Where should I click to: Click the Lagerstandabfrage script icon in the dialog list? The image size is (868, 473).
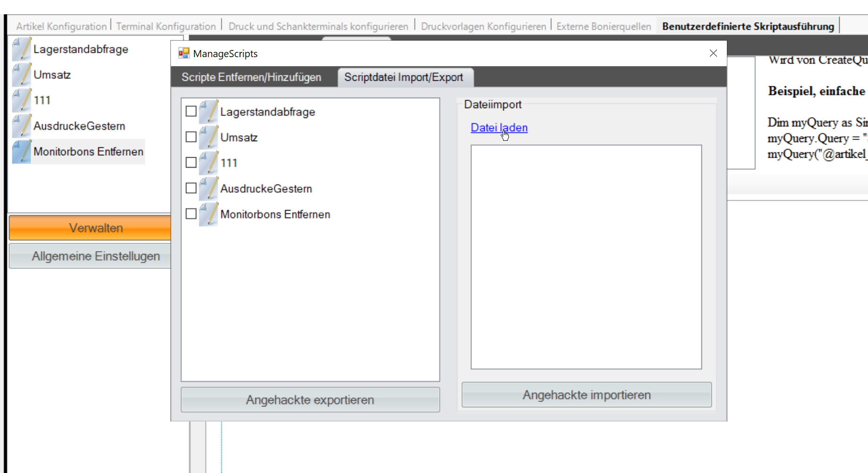(208, 112)
